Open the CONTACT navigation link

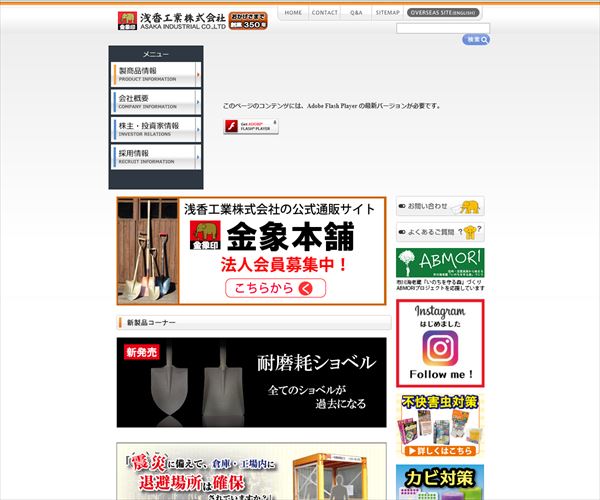tap(324, 13)
